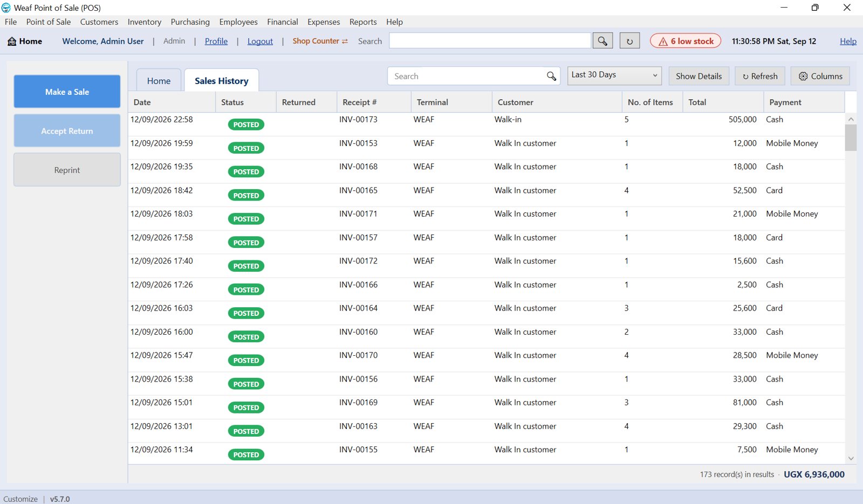Image resolution: width=863 pixels, height=504 pixels.
Task: Click the scrollbar up arrow of sales table
Action: pos(851,119)
